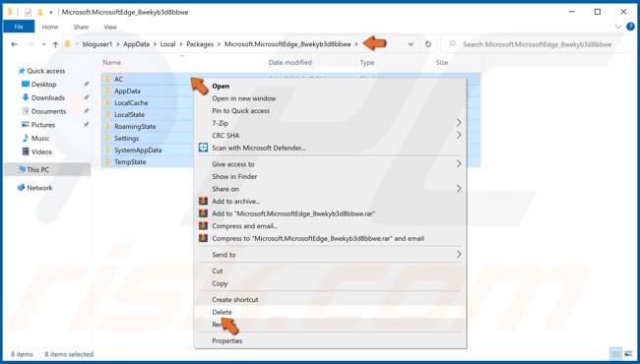This screenshot has width=640, height=364.
Task: Choose Scan with Microsoft Defender
Action: pos(330,148)
